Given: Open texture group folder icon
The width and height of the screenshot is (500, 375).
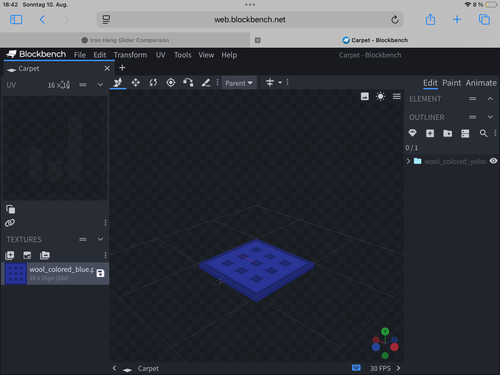Looking at the screenshot, I should pos(45,255).
